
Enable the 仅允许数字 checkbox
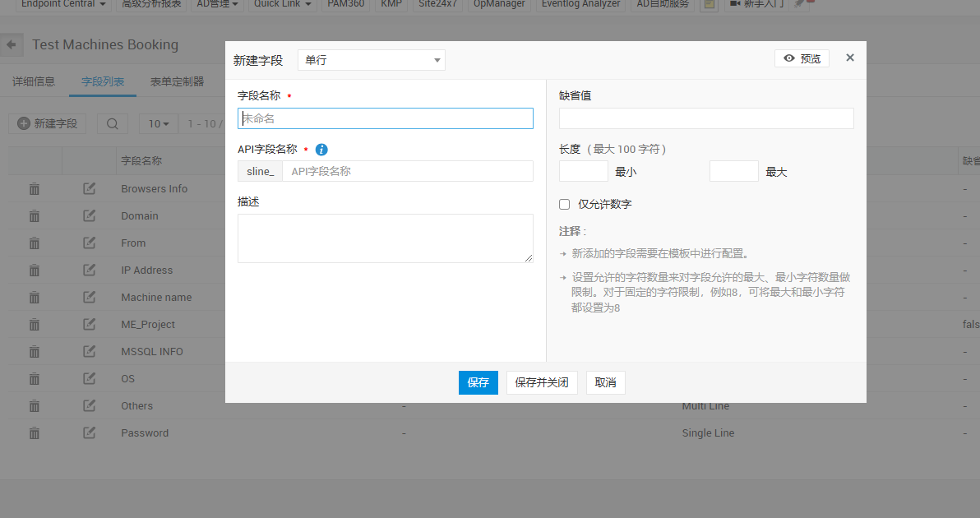(x=565, y=204)
